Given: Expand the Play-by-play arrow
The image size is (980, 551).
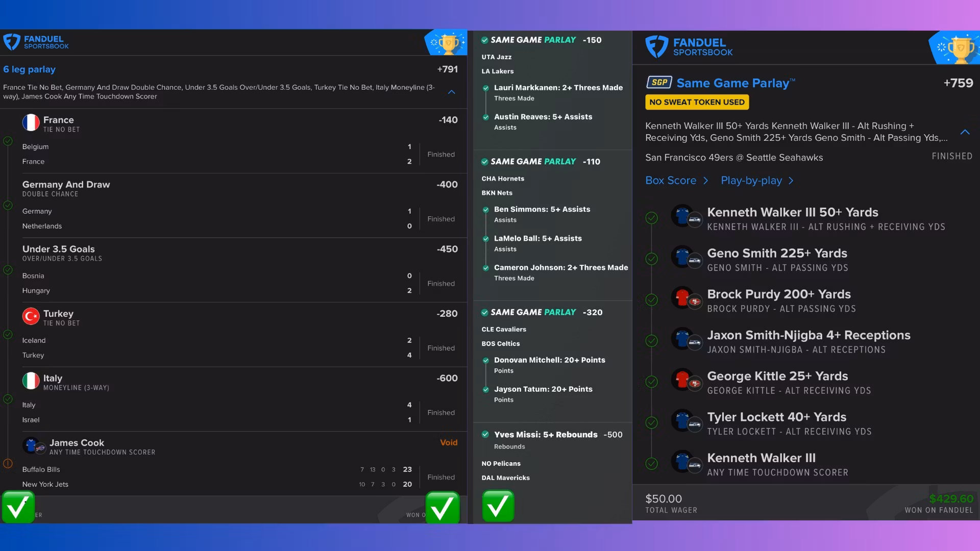Looking at the screenshot, I should (791, 181).
